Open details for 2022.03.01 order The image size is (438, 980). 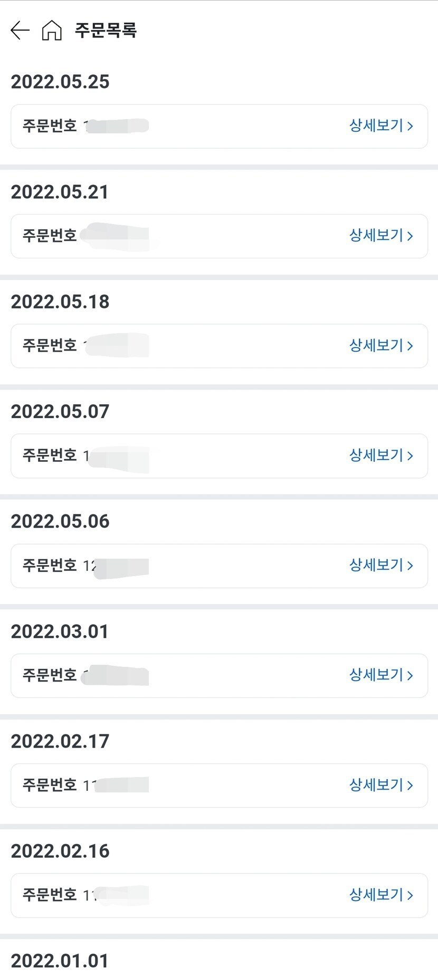click(380, 675)
